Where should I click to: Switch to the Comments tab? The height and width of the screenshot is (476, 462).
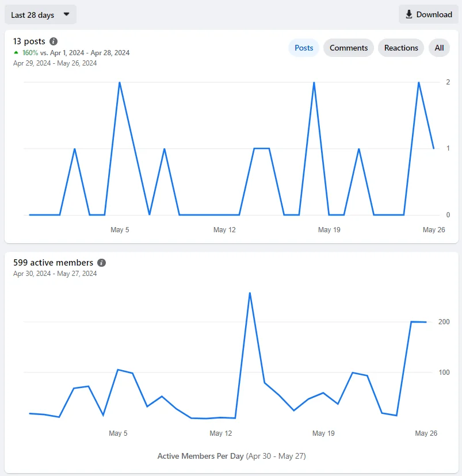(349, 48)
